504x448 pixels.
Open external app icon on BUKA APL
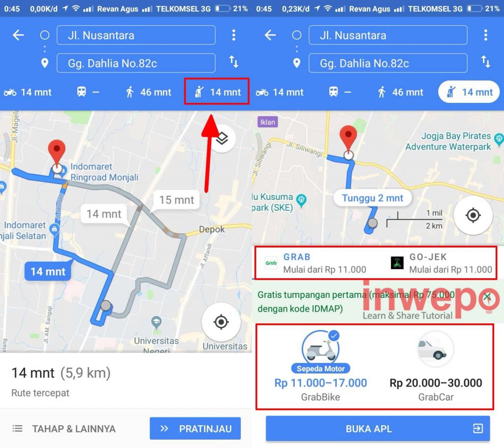point(477,428)
